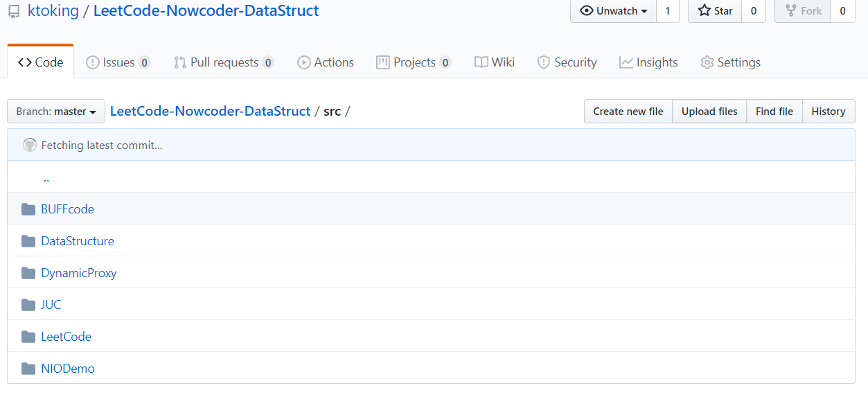Click the DynamicProxy folder icon
This screenshot has height=397, width=868.
pos(28,273)
